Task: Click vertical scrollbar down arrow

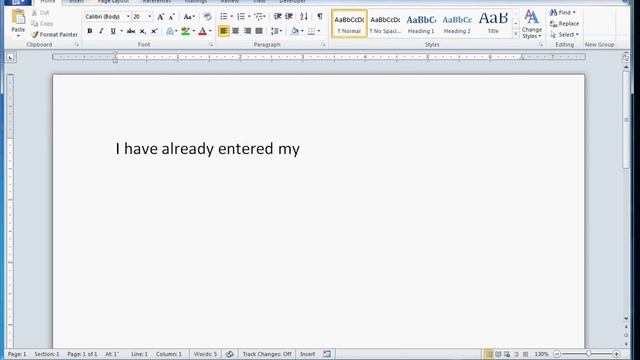Action: tap(626, 318)
